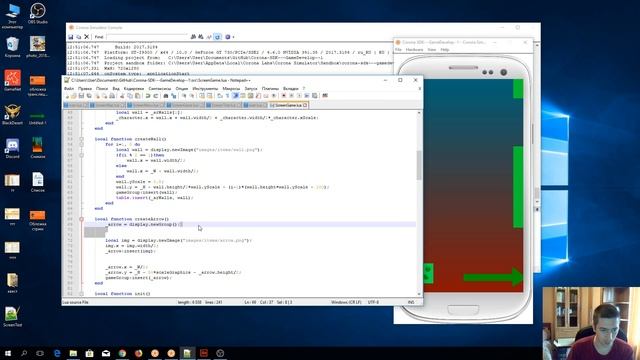Open the Макросы menu in Notepad++
Screen dimensions: 640x360
pos(231,89)
